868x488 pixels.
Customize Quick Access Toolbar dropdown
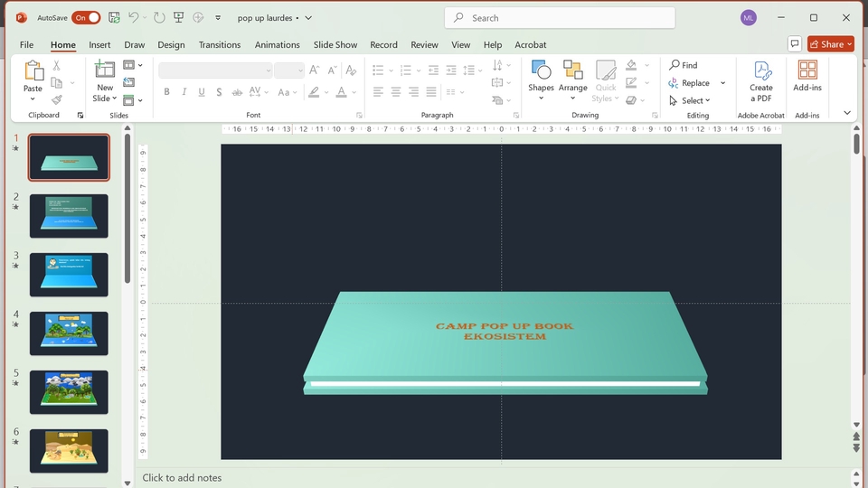pos(218,18)
